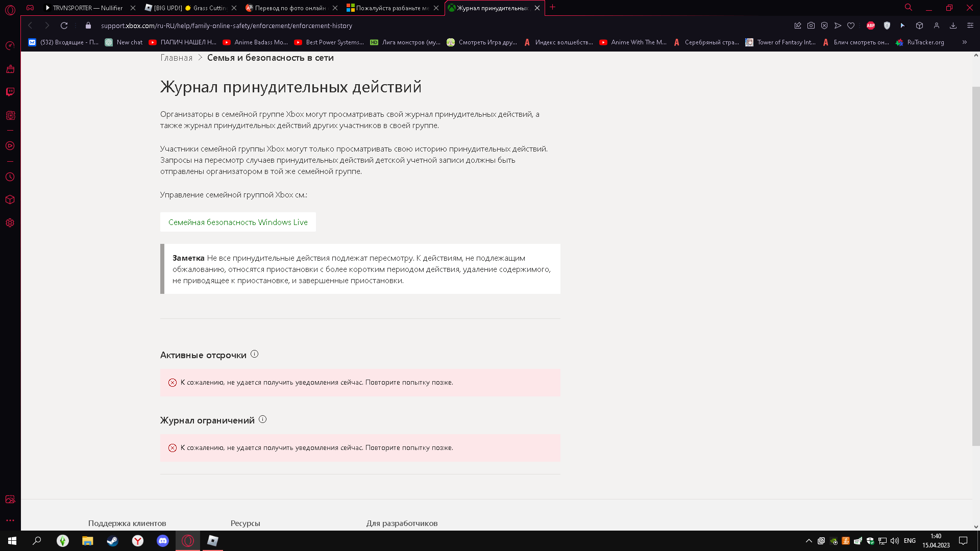This screenshot has height=551, width=980.
Task: Click the 'Активные отсрочки' info tooltip icon
Action: coord(254,354)
